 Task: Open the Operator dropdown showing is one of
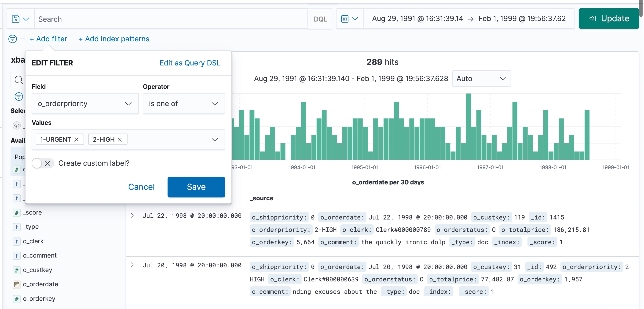click(184, 104)
